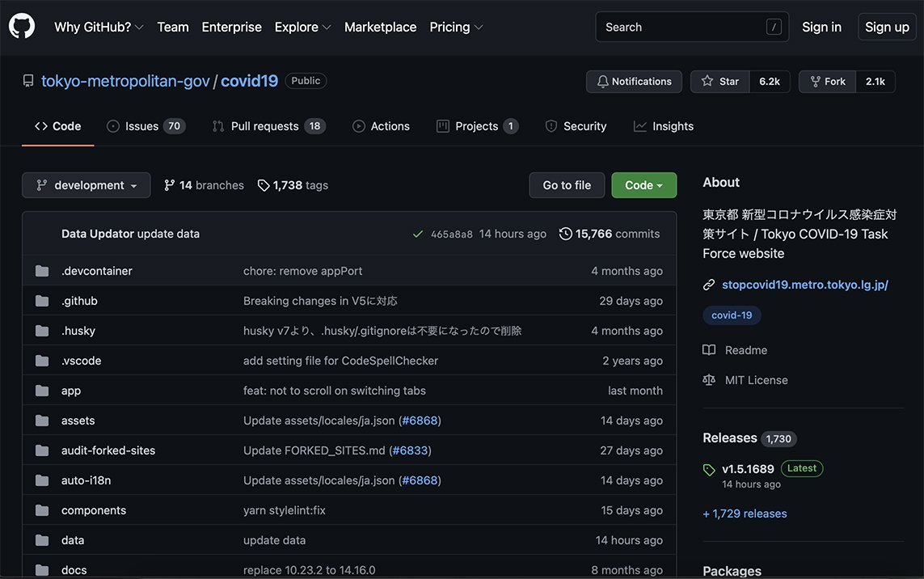View the + 1,729 releases link

click(745, 513)
